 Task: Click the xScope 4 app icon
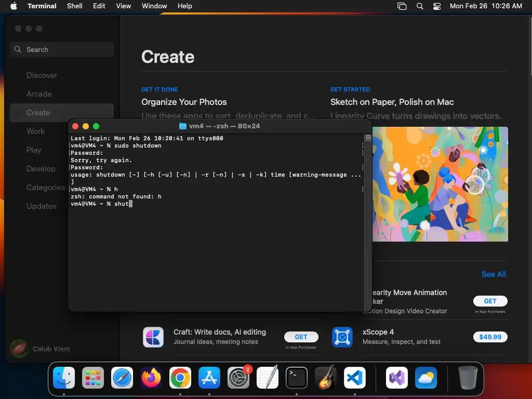click(x=342, y=337)
